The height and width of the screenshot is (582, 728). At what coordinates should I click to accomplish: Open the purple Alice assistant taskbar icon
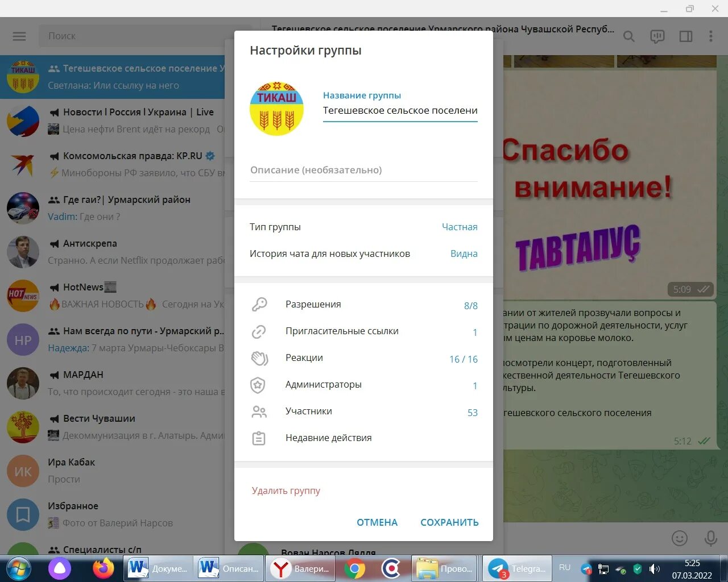coord(60,568)
